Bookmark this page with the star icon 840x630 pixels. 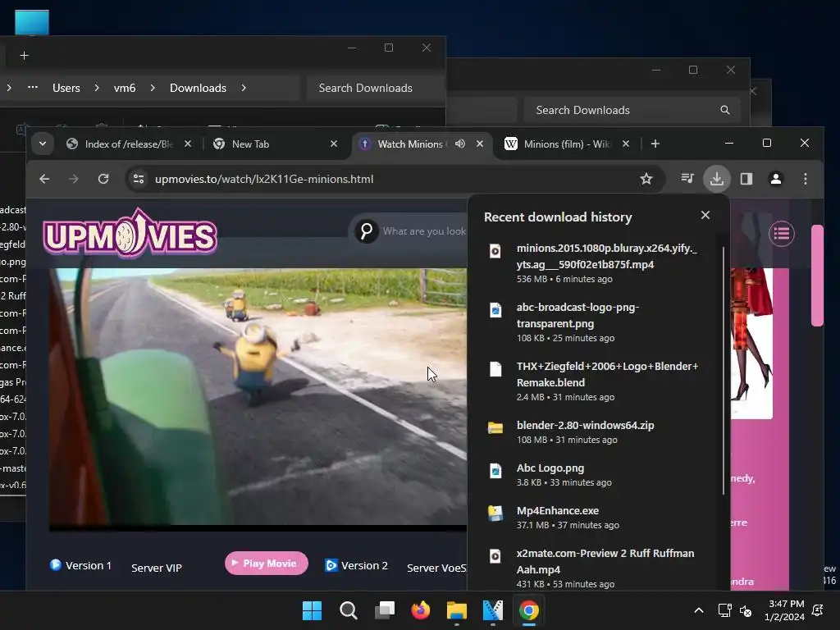pos(646,179)
